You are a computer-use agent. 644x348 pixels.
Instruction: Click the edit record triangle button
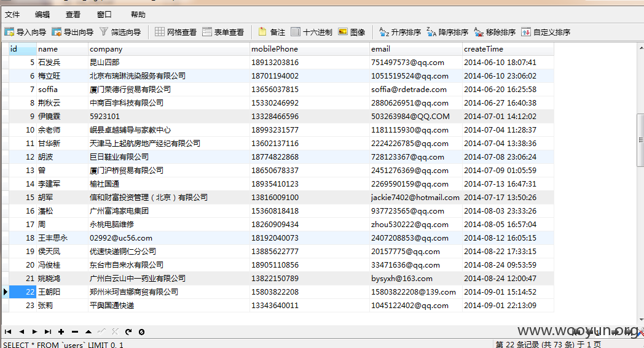tap(88, 331)
